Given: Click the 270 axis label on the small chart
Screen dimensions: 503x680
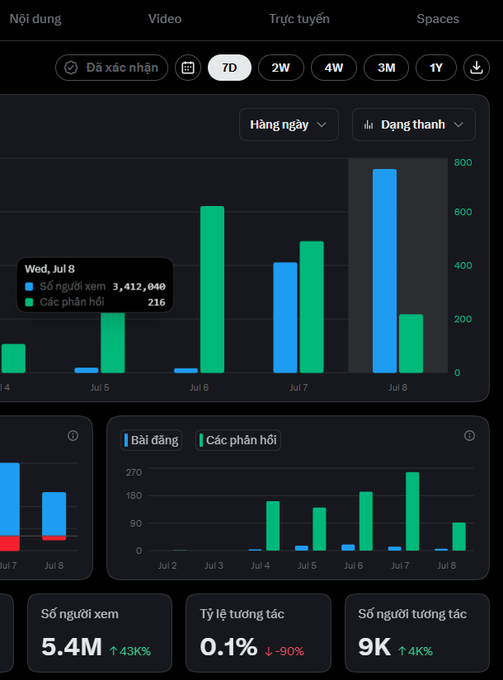Looking at the screenshot, I should click(x=134, y=472).
